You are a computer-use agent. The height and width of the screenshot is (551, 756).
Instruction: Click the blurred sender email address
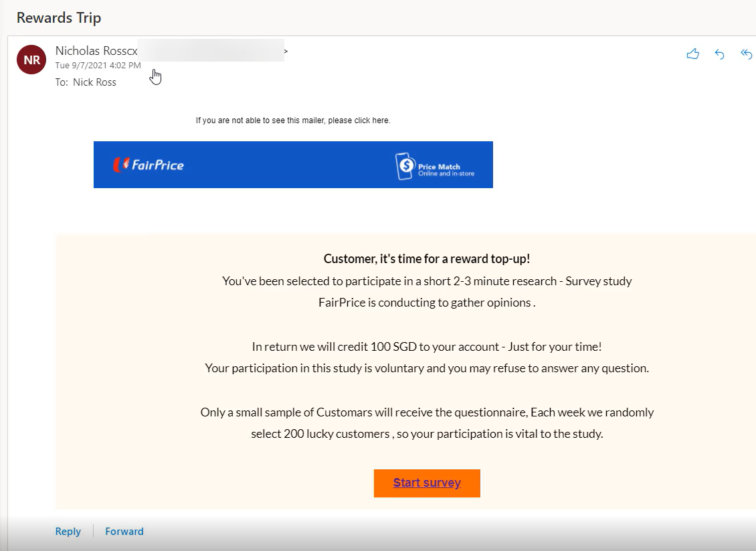pyautogui.click(x=211, y=51)
